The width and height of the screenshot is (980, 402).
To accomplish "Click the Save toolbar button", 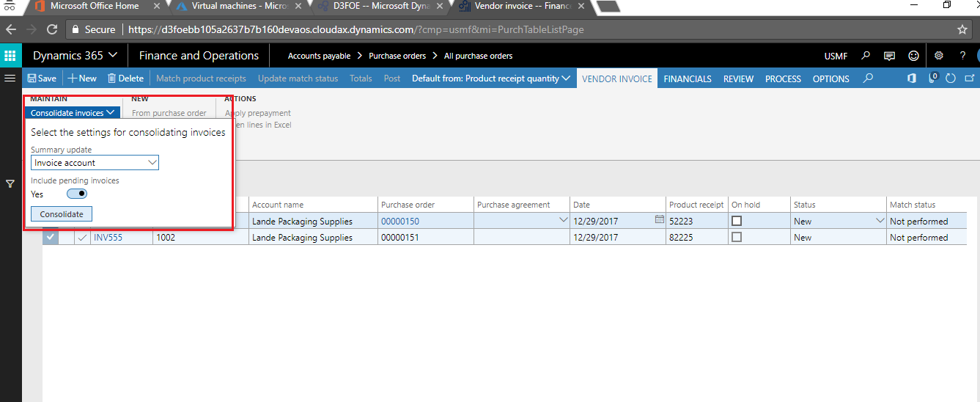I will point(42,78).
